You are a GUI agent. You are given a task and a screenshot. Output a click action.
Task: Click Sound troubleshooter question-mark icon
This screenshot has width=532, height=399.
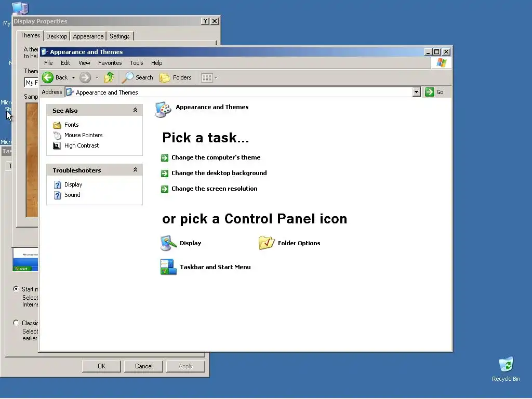click(57, 195)
